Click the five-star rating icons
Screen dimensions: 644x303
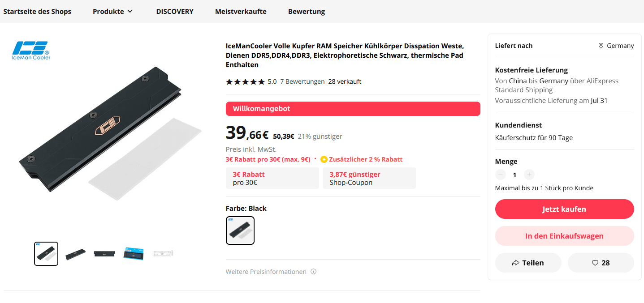tap(245, 81)
